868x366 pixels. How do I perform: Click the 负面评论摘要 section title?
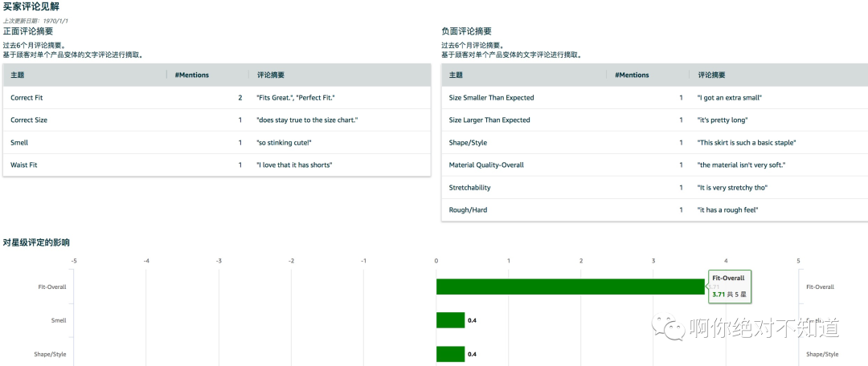pos(466,31)
